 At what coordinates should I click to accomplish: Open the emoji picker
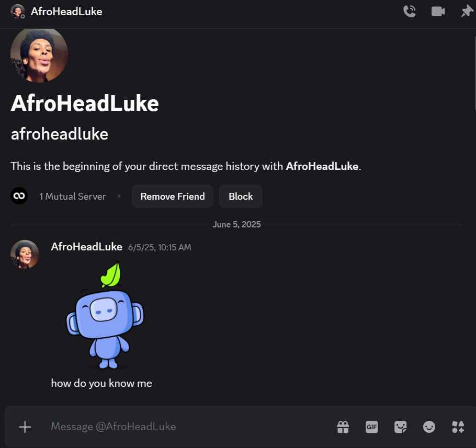[429, 427]
